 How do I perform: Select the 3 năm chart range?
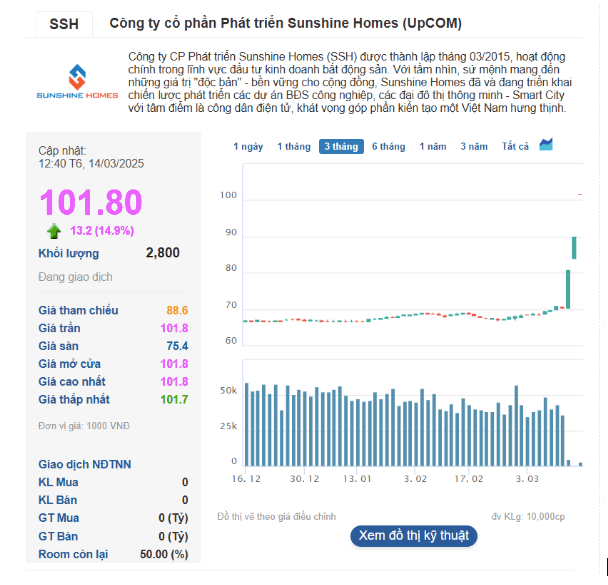[x=474, y=147]
